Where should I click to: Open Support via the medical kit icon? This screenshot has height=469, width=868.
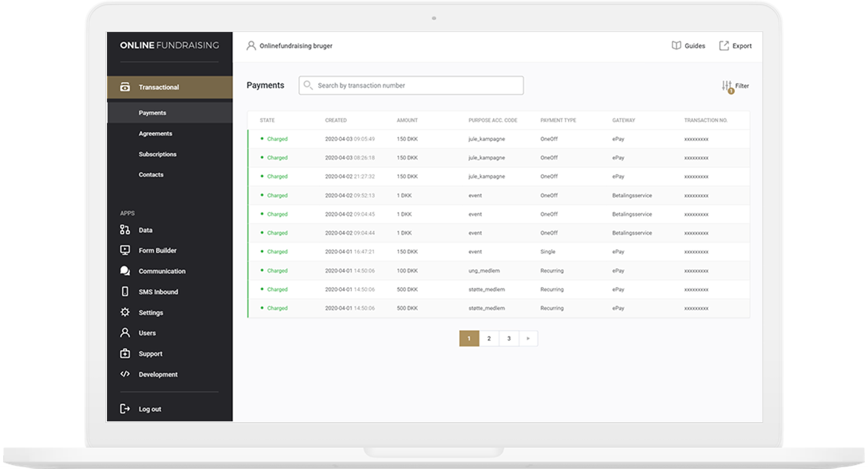coord(125,354)
